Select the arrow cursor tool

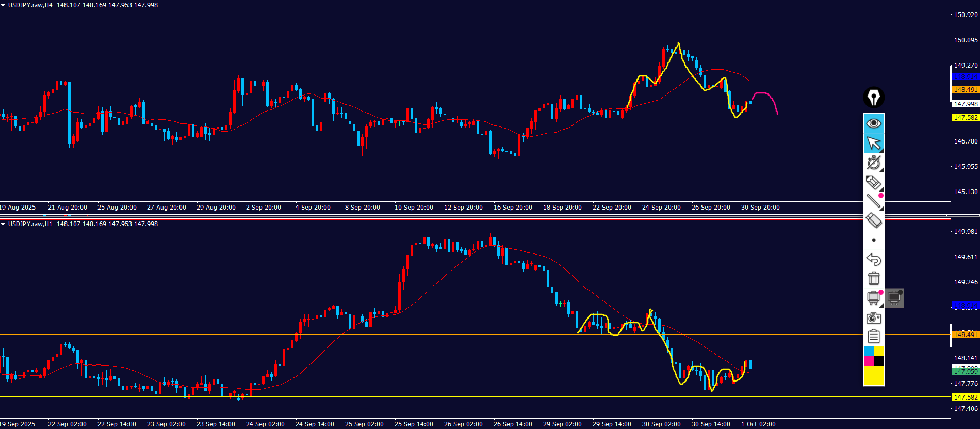pos(874,143)
